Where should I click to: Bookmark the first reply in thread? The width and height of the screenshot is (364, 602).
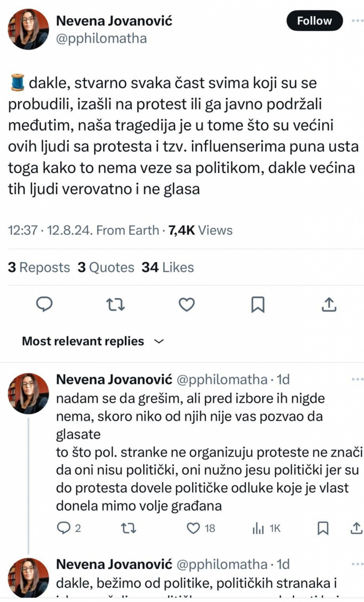(x=323, y=528)
